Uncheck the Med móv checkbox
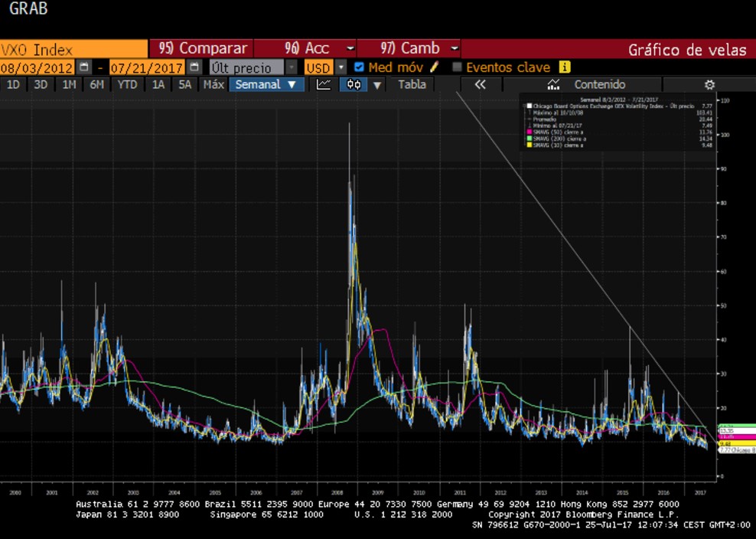The image size is (756, 539). 360,67
